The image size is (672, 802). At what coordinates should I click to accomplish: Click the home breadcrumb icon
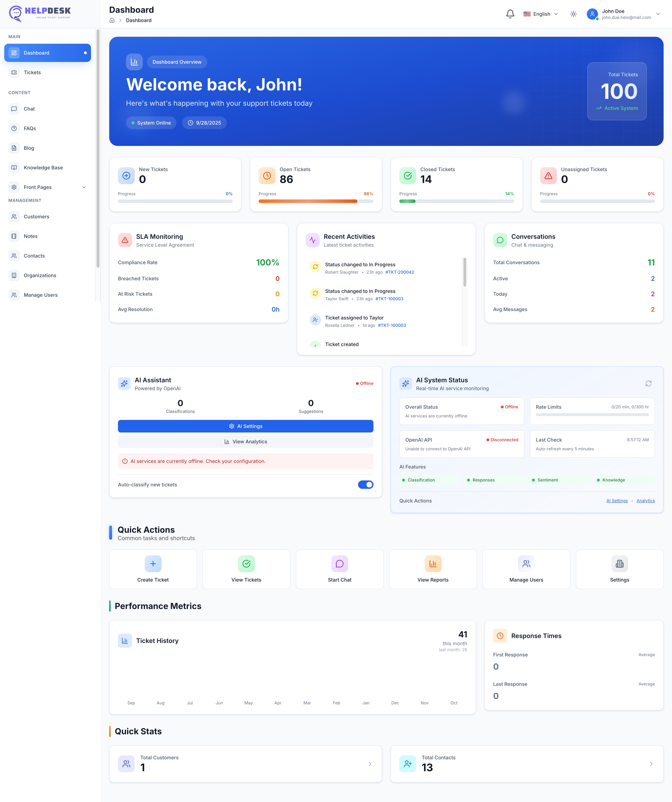pyautogui.click(x=112, y=20)
